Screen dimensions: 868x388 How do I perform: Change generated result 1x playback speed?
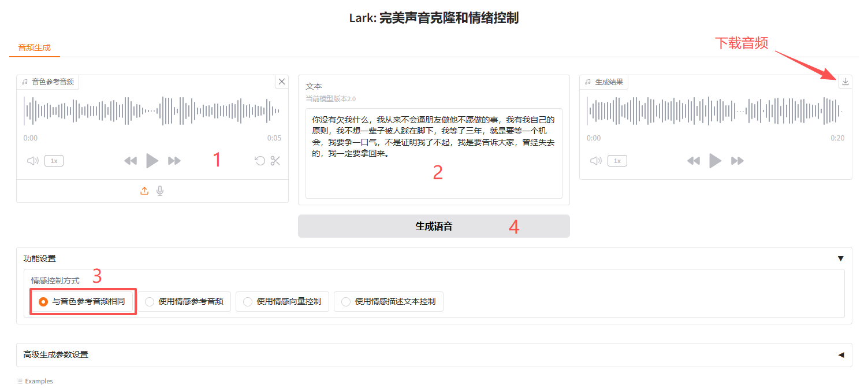[617, 161]
